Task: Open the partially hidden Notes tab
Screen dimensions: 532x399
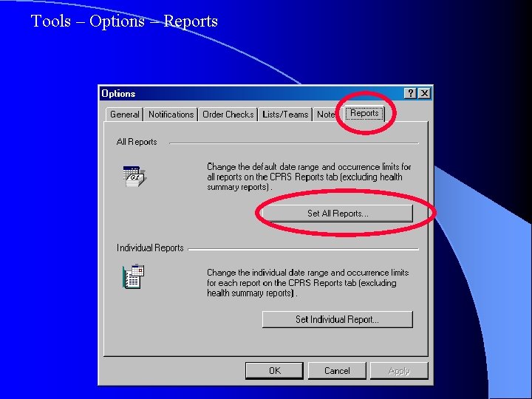Action: [x=326, y=115]
